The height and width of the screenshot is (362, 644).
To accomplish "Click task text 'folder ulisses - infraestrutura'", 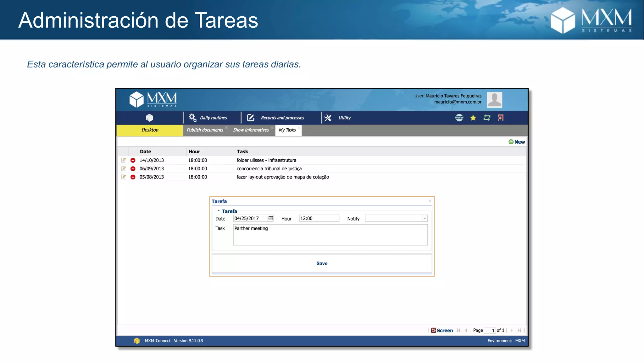I will pyautogui.click(x=266, y=160).
